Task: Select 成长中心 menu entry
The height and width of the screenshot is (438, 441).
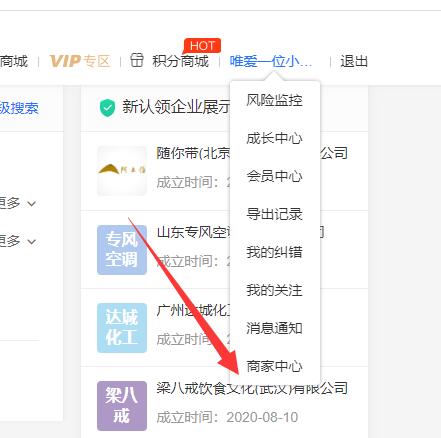Action: coord(275,138)
